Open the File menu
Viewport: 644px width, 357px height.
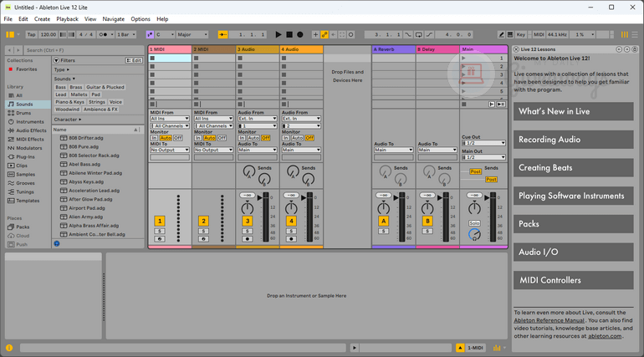coord(8,19)
